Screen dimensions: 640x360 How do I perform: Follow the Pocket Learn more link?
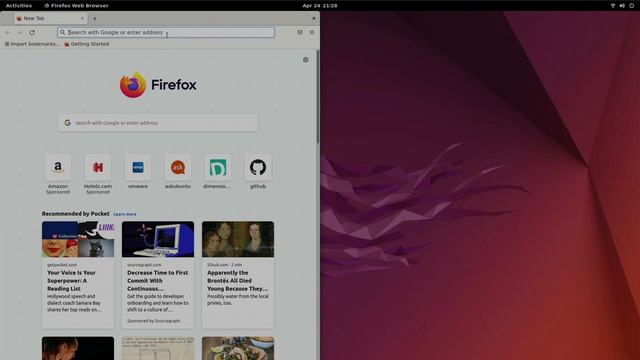(x=125, y=214)
